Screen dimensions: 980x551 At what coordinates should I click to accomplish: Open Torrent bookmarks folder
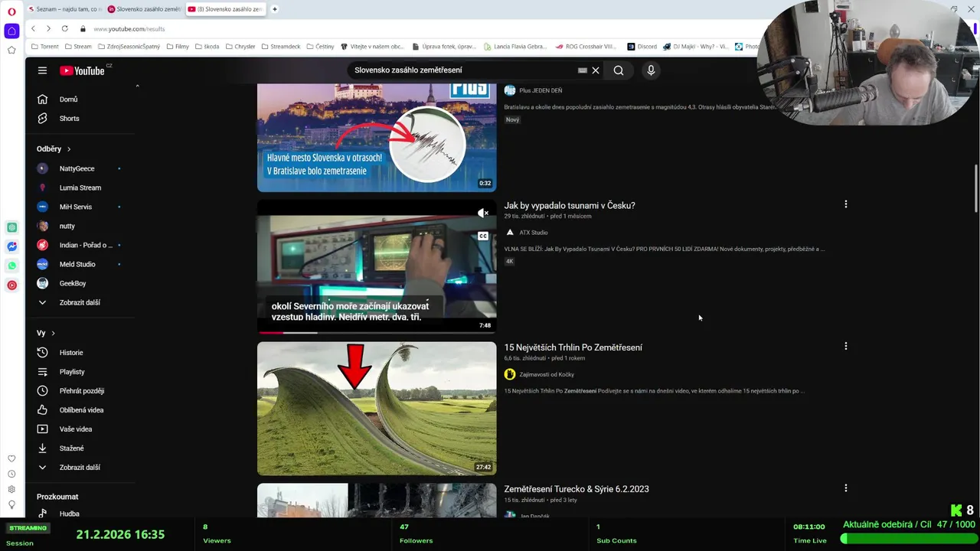point(44,47)
